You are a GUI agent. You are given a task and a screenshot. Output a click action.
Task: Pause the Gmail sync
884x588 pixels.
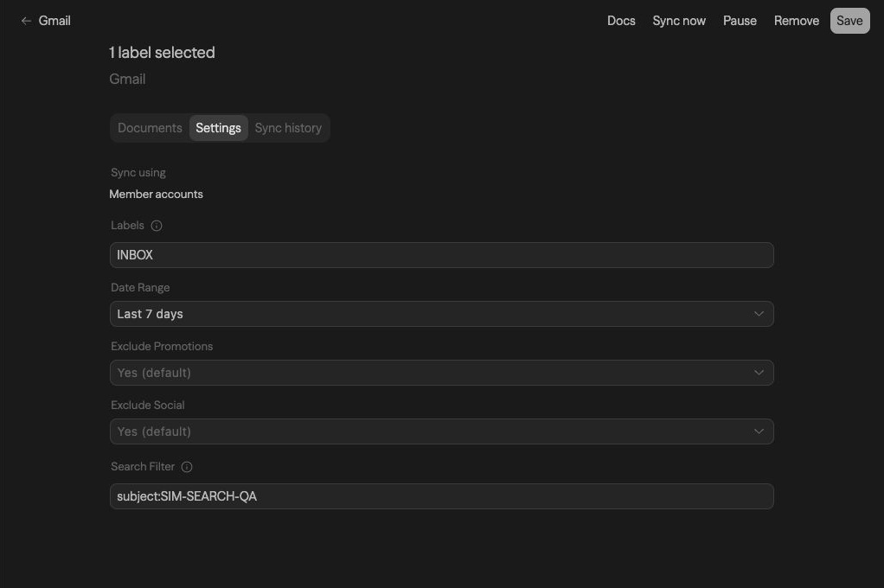coord(740,21)
